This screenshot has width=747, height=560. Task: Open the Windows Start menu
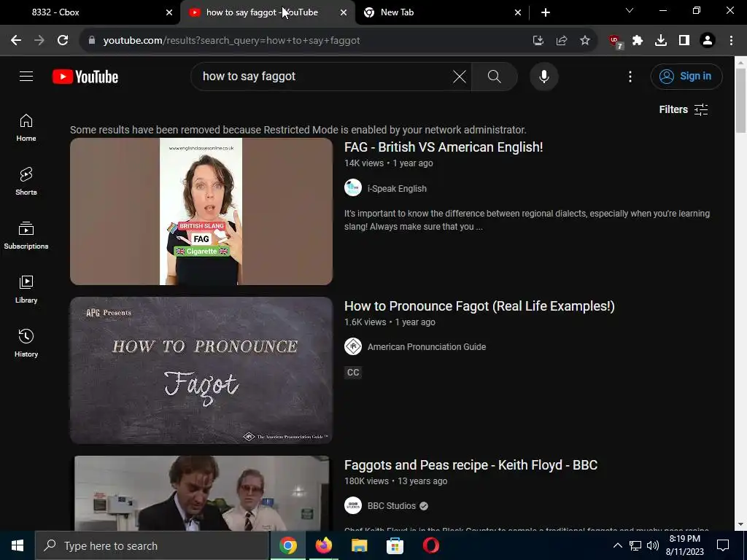tap(18, 545)
